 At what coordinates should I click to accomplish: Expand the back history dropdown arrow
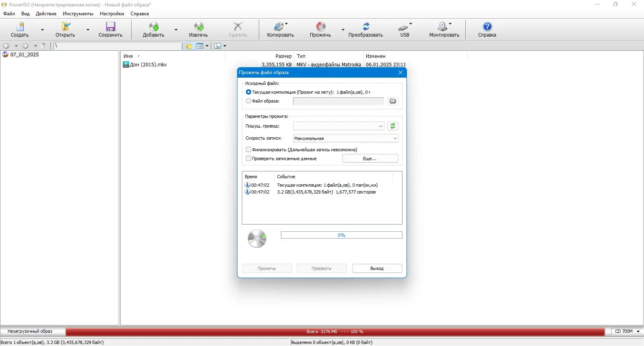click(x=16, y=46)
